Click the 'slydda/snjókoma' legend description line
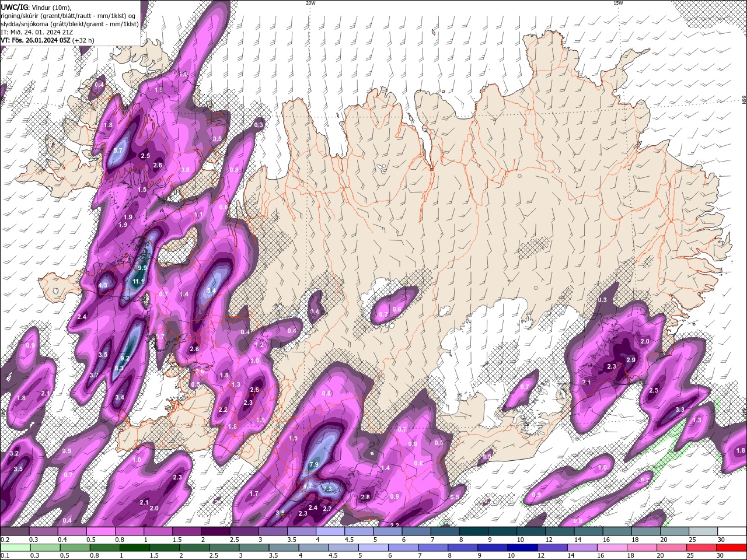This screenshot has width=747, height=560. pos(70,24)
